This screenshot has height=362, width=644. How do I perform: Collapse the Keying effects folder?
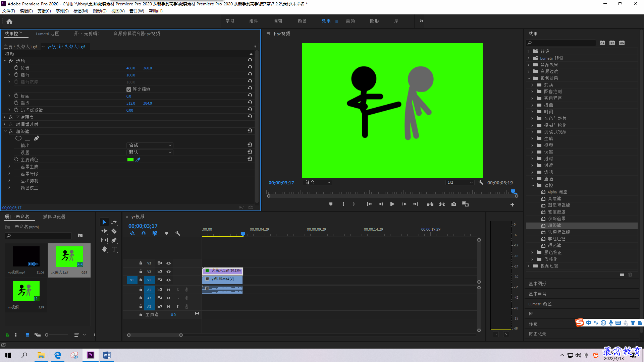pyautogui.click(x=533, y=185)
